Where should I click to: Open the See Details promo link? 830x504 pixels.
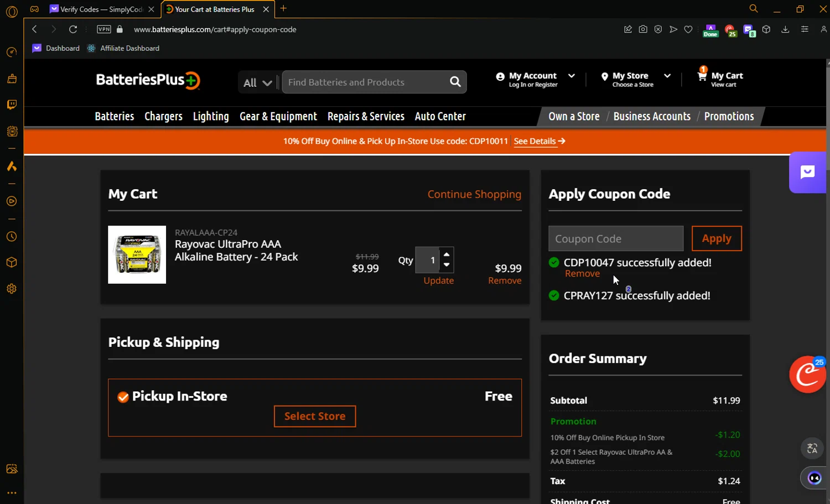tap(539, 141)
